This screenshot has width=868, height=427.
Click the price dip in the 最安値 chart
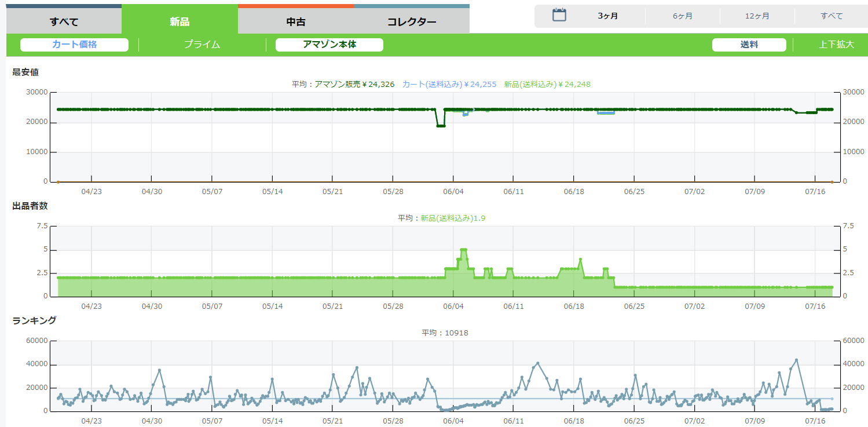click(441, 125)
